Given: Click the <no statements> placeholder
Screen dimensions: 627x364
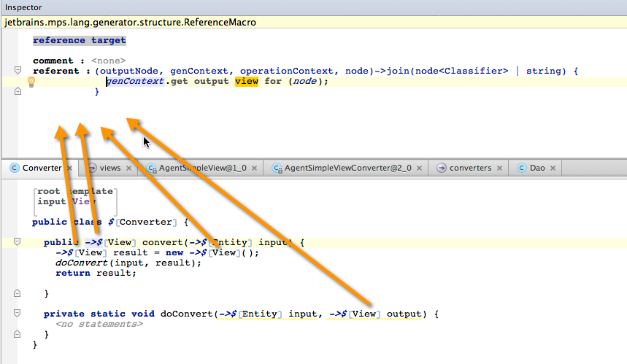Looking at the screenshot, I should pyautogui.click(x=99, y=324).
